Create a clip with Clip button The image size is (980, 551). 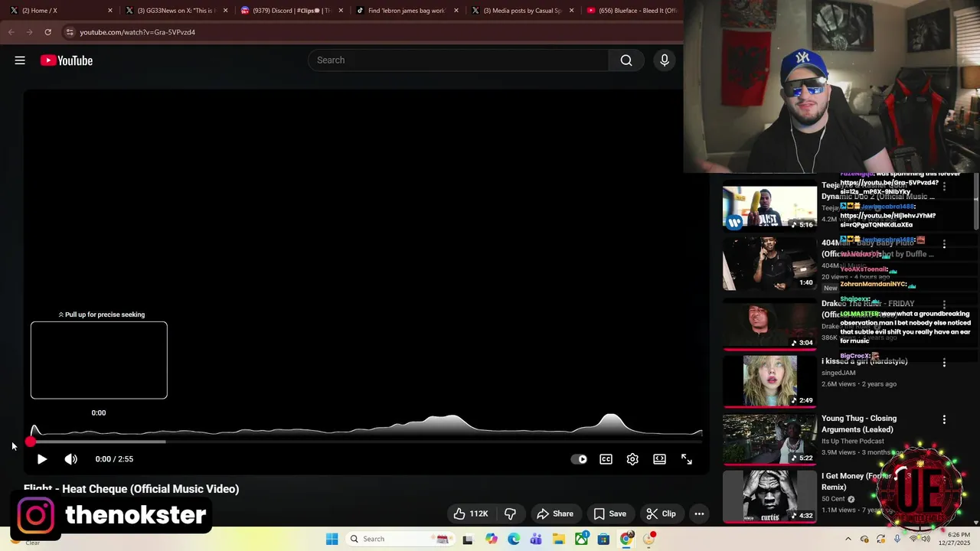[x=661, y=514]
